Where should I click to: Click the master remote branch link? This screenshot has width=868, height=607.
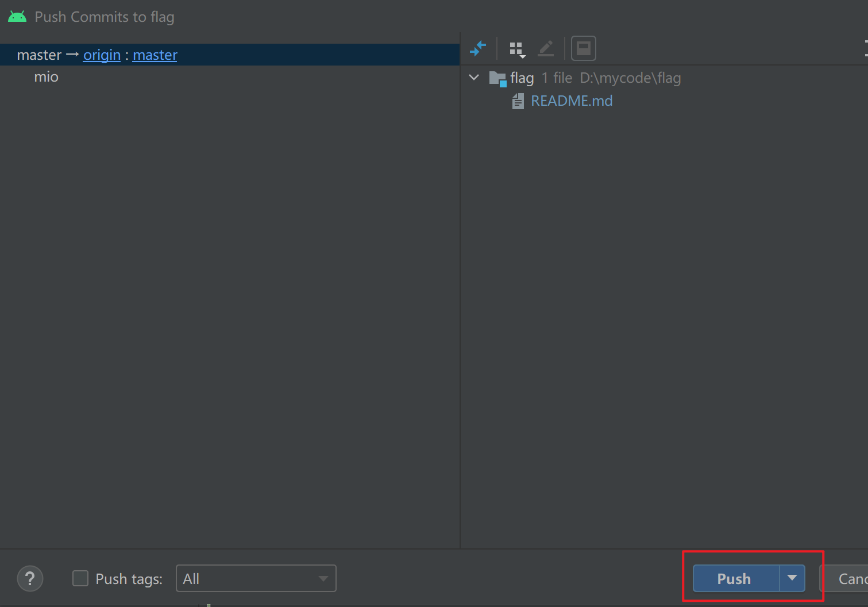(155, 55)
